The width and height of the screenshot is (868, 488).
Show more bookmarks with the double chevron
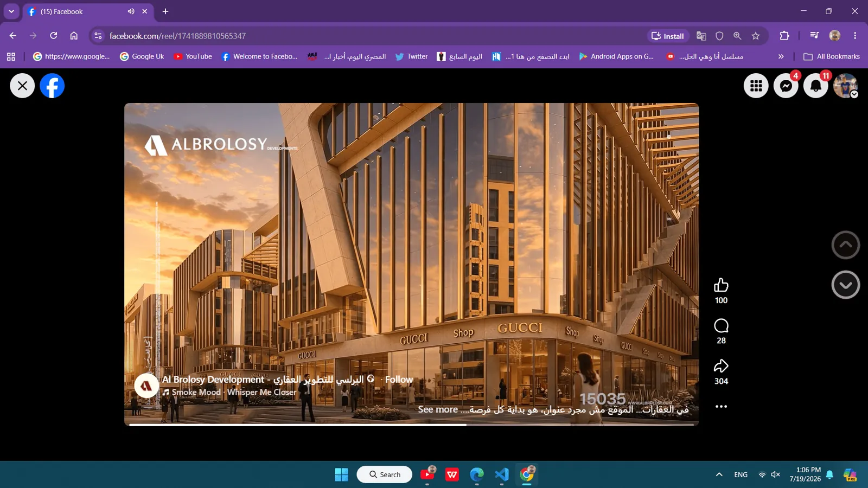click(781, 56)
